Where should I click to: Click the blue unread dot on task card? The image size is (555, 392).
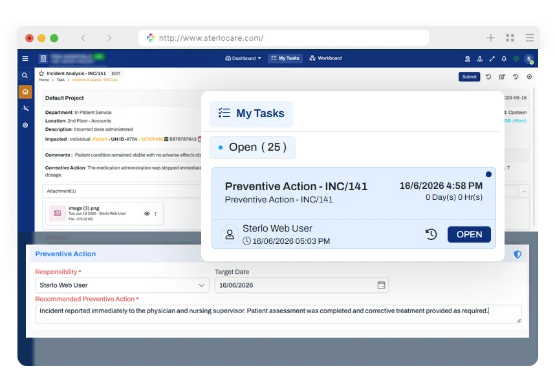pos(488,174)
